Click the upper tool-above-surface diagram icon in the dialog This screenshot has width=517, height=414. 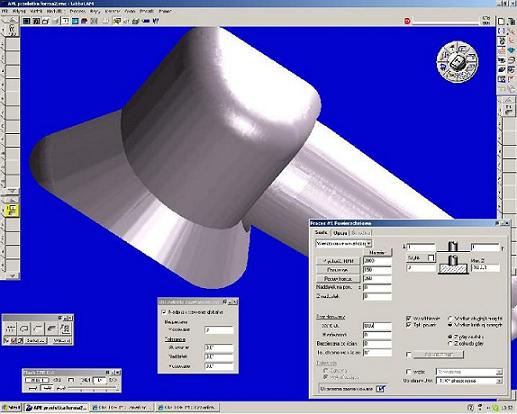[x=452, y=246]
